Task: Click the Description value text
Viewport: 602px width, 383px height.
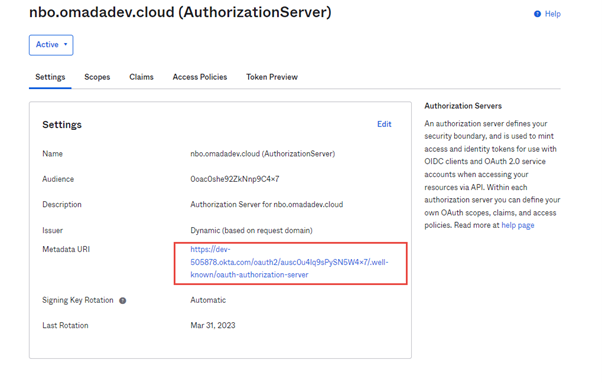Action: [266, 205]
